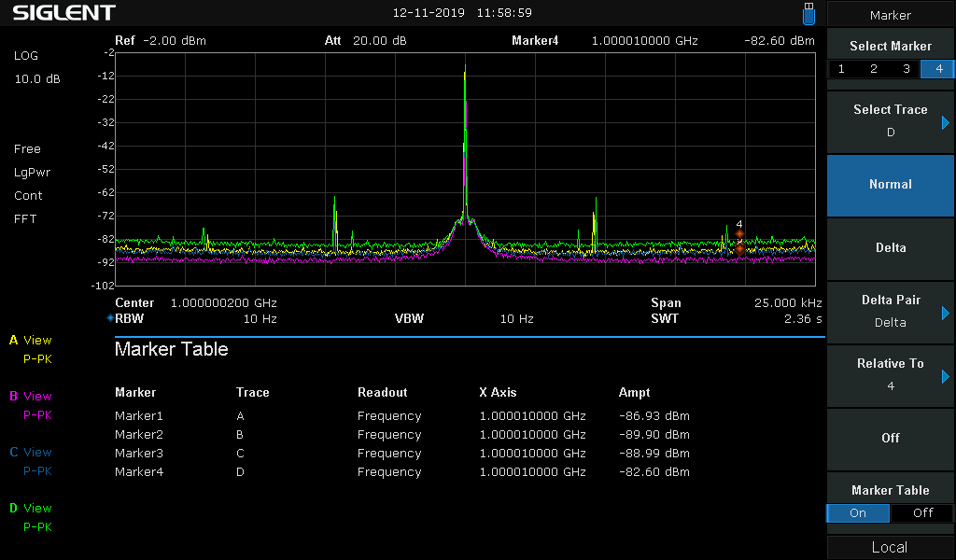Click the -82.60 dBm readout at top

pos(780,41)
